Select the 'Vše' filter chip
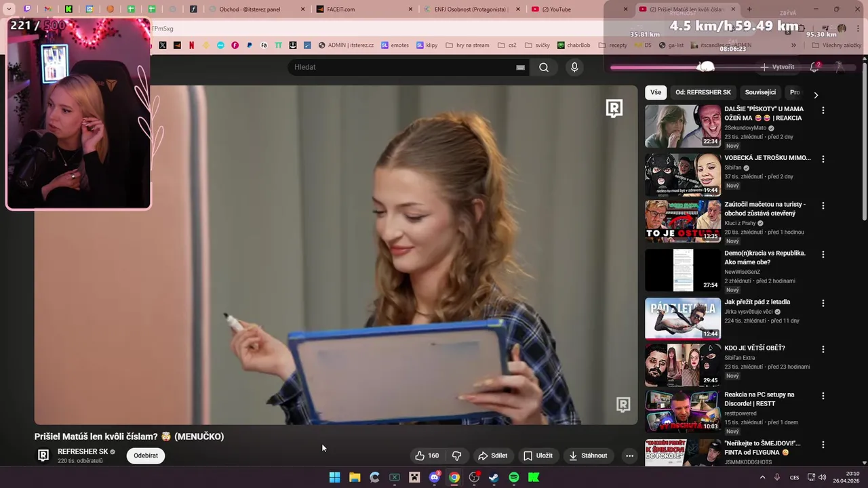 click(x=656, y=92)
